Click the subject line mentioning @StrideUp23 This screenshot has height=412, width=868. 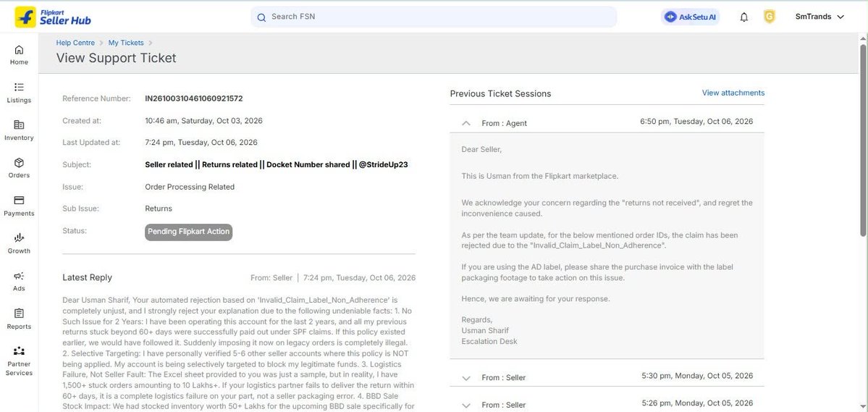pyautogui.click(x=277, y=164)
